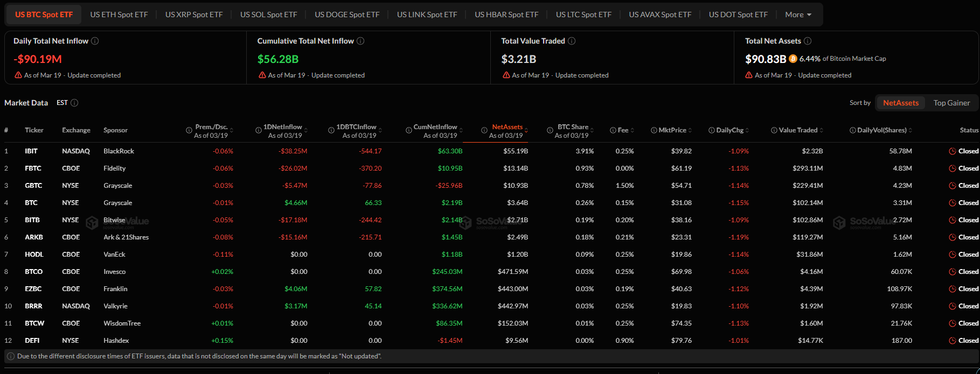Click the Total Value Traded info icon

click(x=572, y=41)
